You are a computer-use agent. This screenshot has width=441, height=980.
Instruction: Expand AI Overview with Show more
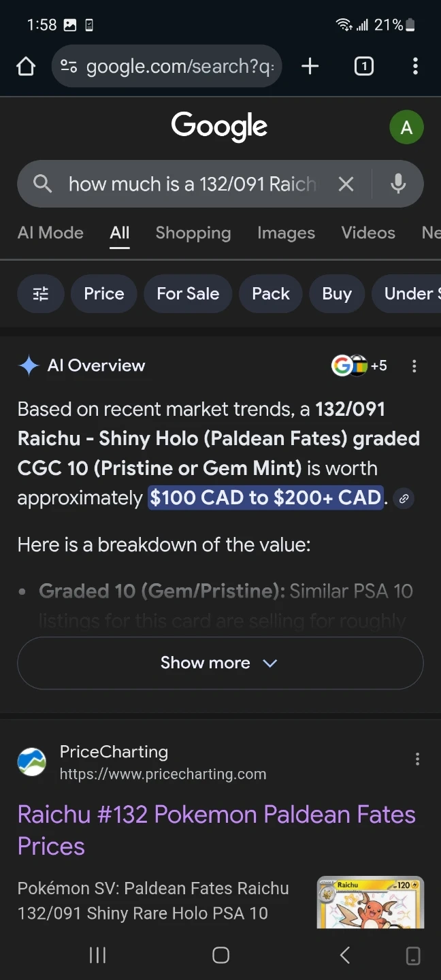pos(220,663)
